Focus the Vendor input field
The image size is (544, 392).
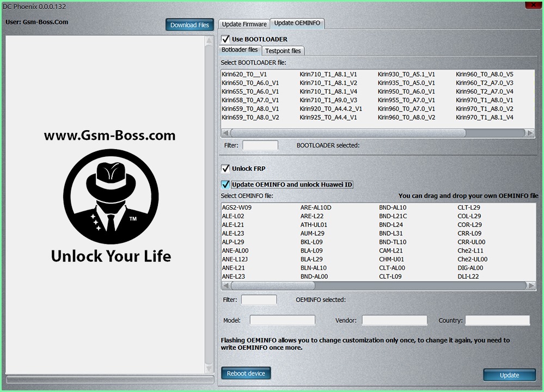(x=394, y=320)
